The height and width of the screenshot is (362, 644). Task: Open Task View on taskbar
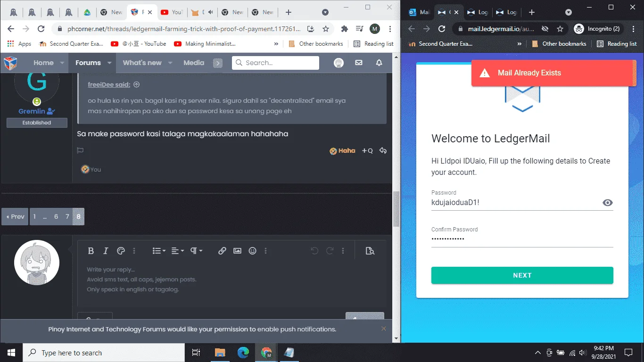(x=196, y=353)
